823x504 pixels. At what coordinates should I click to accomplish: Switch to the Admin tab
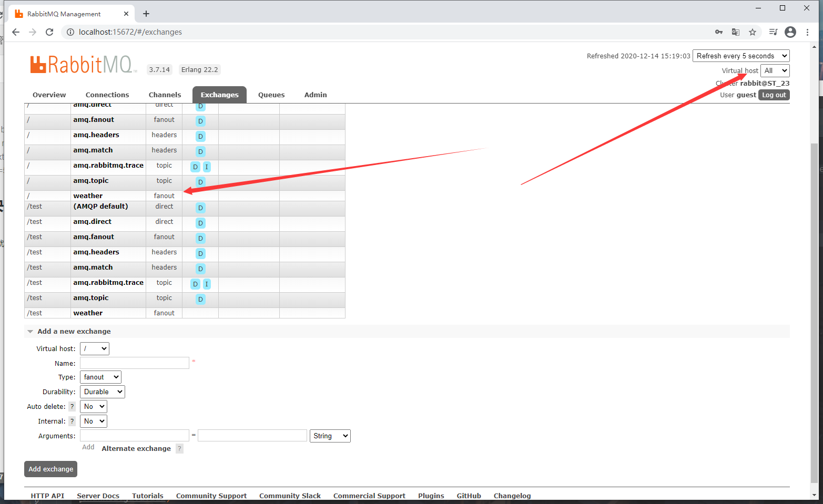coord(316,95)
